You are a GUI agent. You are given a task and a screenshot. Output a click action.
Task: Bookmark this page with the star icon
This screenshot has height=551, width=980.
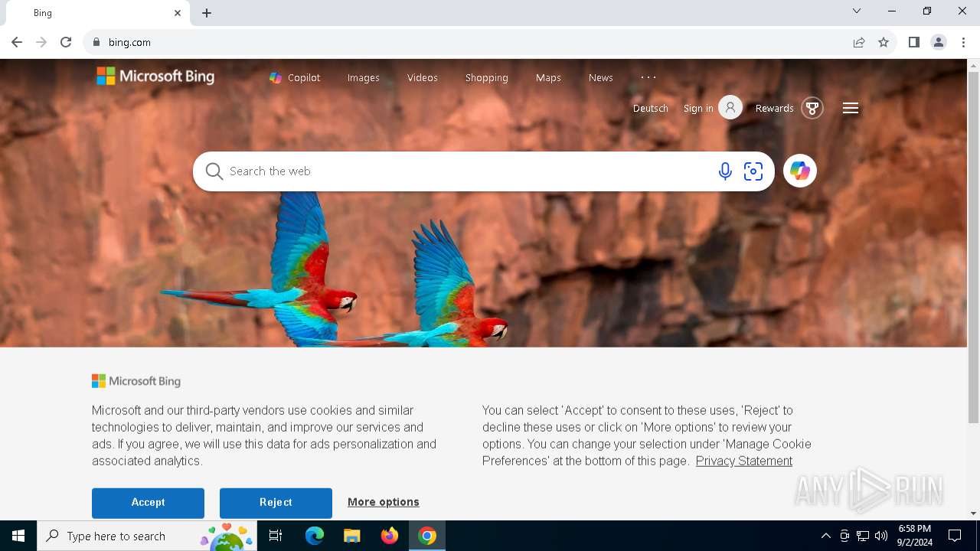click(884, 42)
